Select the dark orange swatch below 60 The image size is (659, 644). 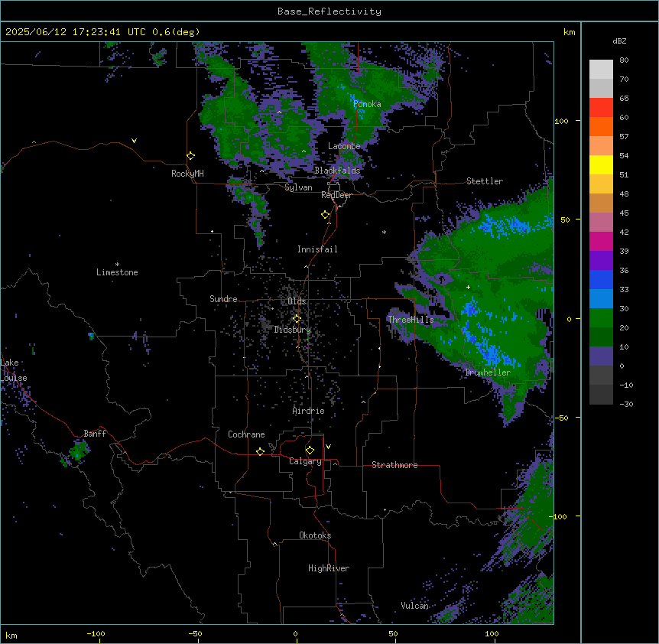[601, 126]
